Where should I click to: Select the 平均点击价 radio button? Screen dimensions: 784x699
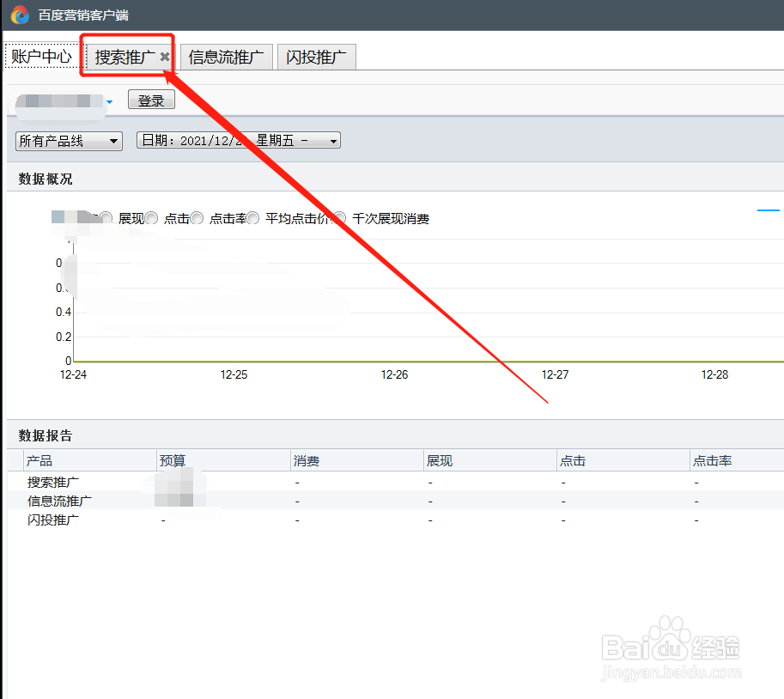252,218
